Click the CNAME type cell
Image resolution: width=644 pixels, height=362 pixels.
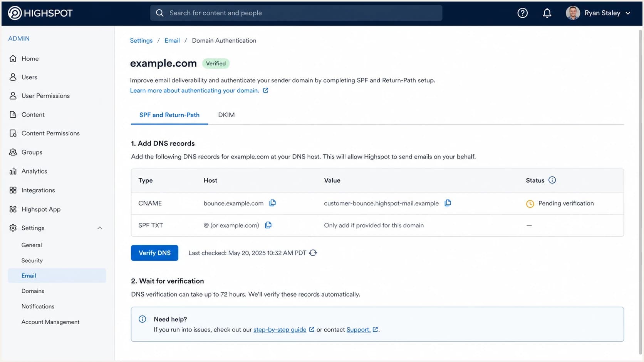point(150,203)
